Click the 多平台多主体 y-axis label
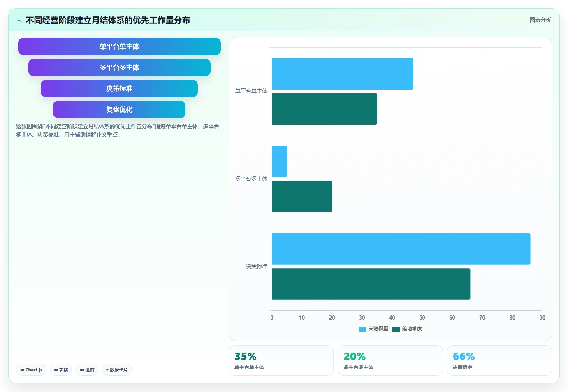Screen dimensions: 568x392 coord(251,179)
